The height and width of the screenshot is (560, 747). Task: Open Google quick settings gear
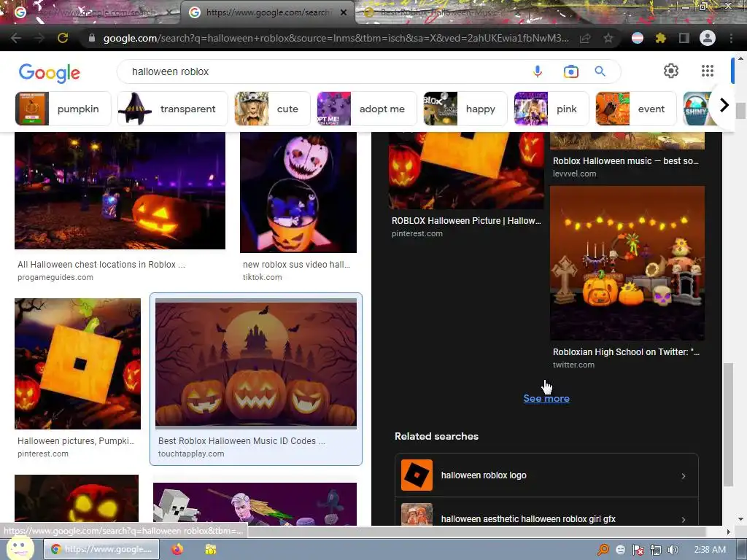click(x=671, y=71)
